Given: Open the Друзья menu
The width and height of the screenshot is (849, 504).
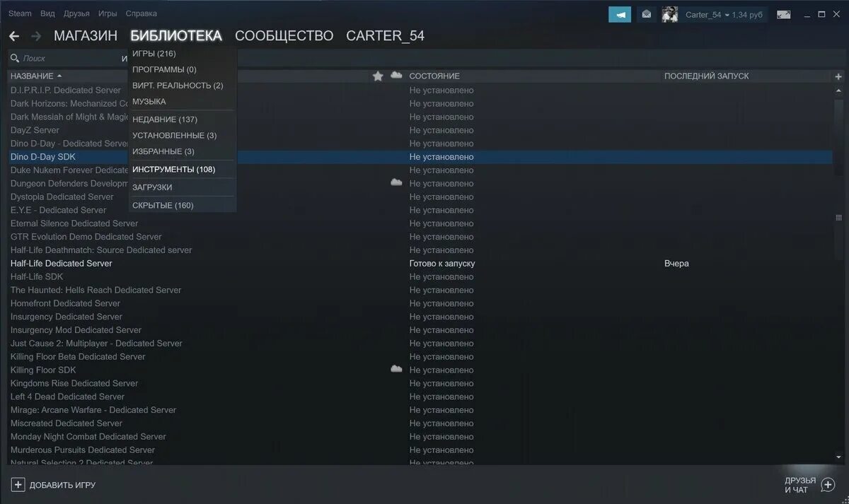Looking at the screenshot, I should click(x=76, y=13).
